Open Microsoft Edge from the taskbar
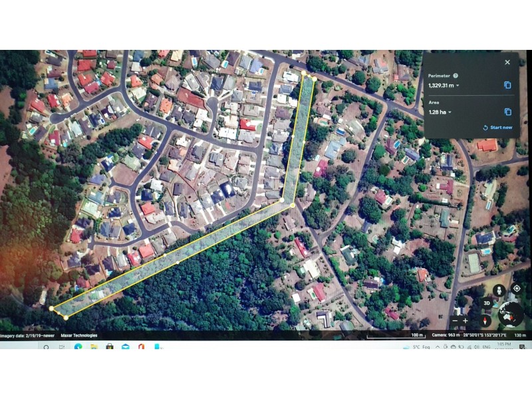Image resolution: width=532 pixels, height=399 pixels. point(78,346)
